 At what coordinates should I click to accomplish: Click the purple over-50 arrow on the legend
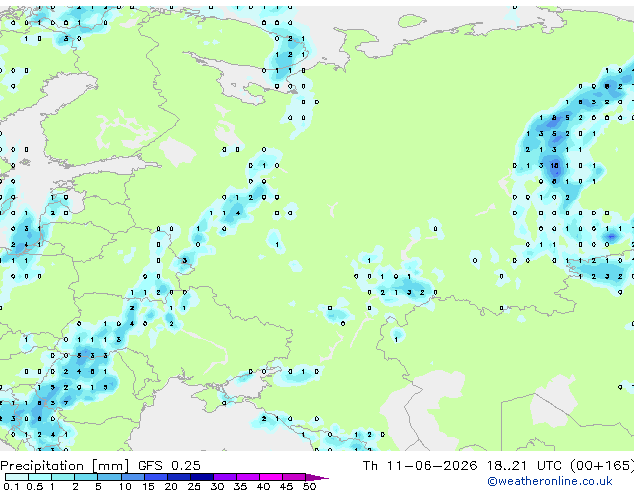click(317, 477)
